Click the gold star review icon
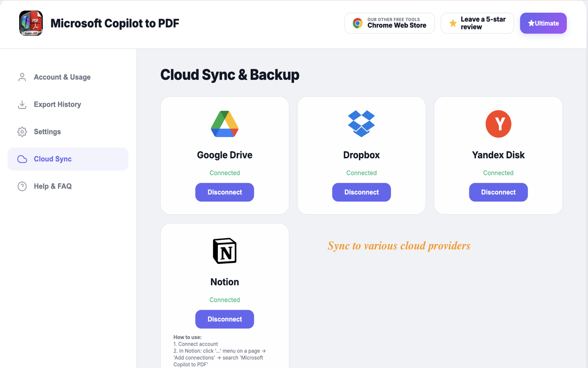This screenshot has height=368, width=588. [x=453, y=23]
